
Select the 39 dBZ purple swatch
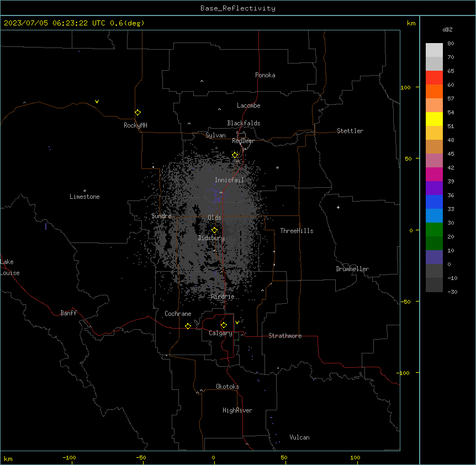click(x=434, y=188)
